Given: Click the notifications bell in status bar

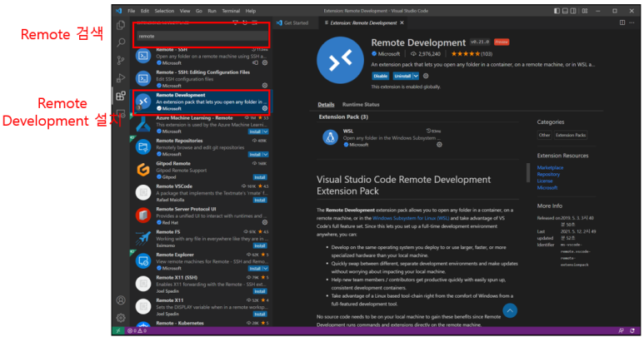Looking at the screenshot, I should 632,330.
